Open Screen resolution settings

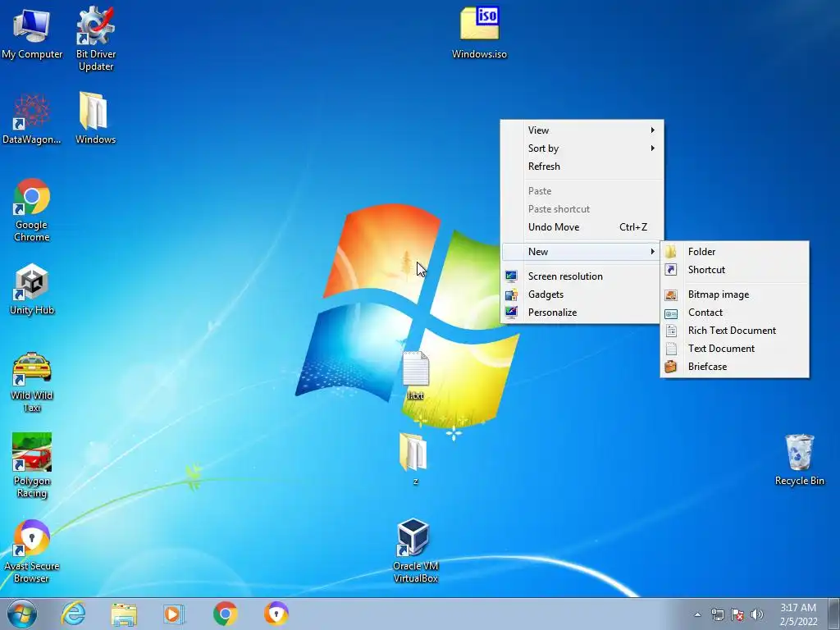(582, 276)
